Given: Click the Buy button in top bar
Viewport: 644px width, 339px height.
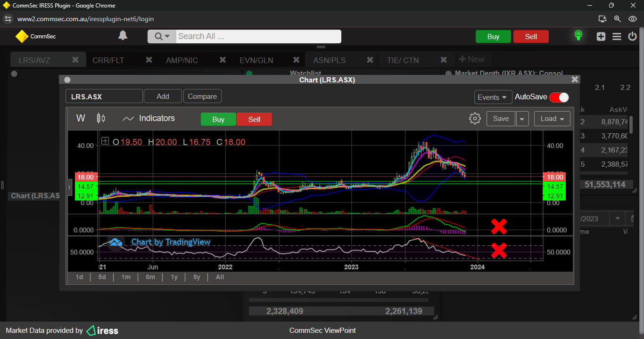Looking at the screenshot, I should point(493,36).
